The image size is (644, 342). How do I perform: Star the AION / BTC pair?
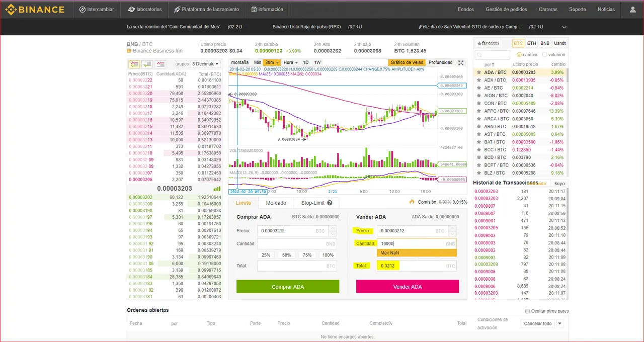pyautogui.click(x=479, y=96)
